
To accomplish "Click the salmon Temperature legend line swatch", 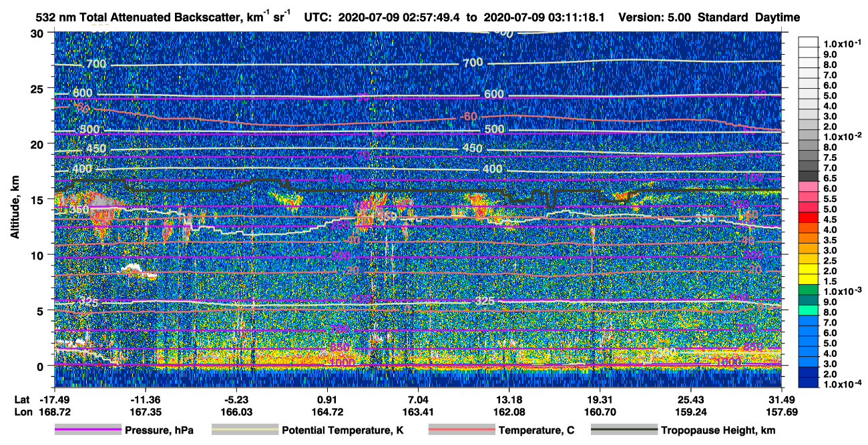I will 461,430.
